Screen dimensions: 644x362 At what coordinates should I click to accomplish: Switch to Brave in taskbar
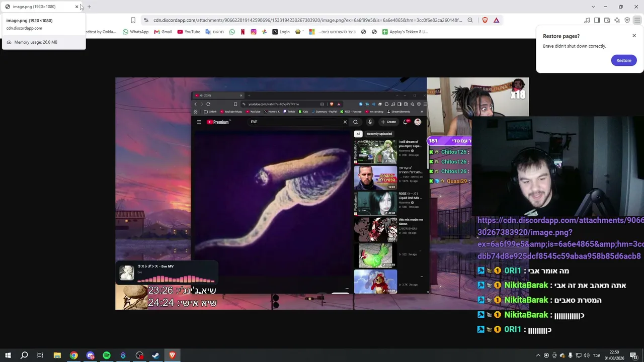(x=172, y=355)
